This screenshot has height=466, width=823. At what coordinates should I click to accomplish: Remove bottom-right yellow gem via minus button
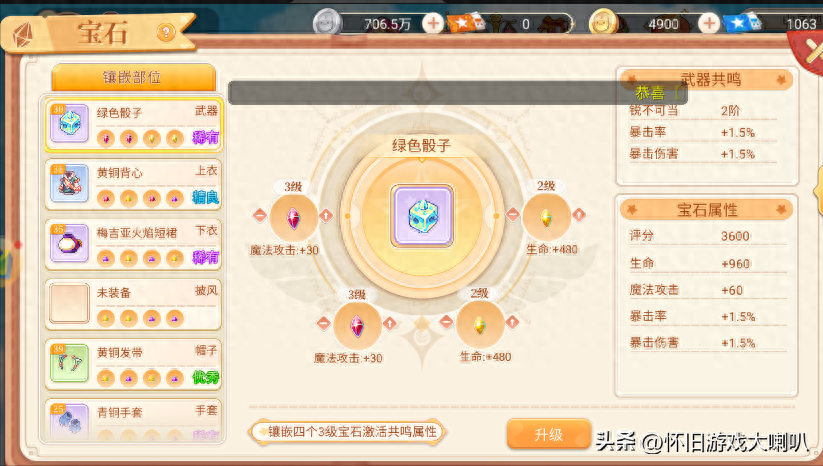[x=446, y=322]
